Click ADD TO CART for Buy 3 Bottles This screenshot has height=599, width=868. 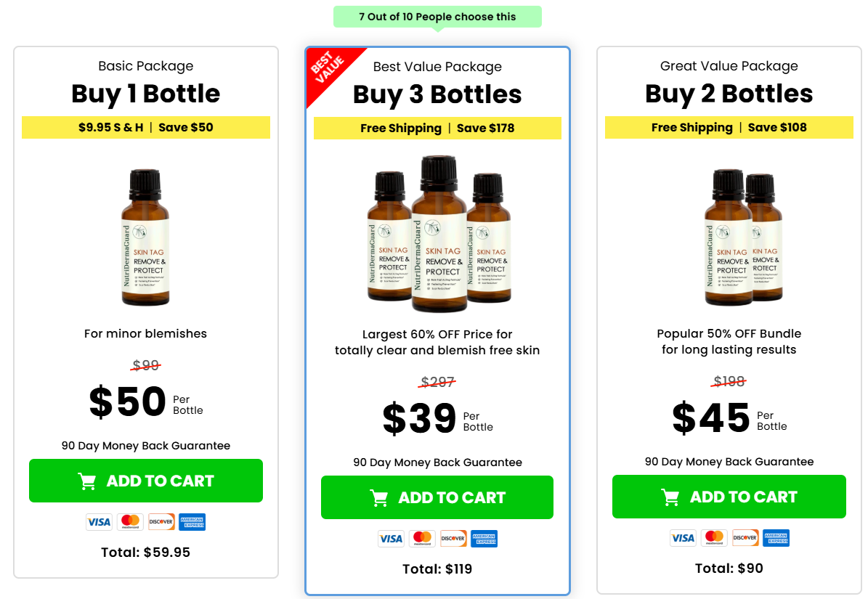coord(437,497)
